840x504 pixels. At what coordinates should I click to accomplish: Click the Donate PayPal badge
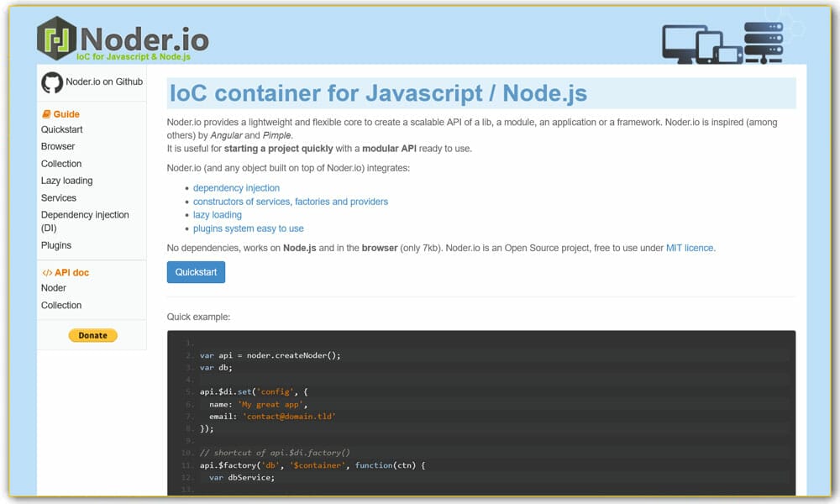[92, 334]
